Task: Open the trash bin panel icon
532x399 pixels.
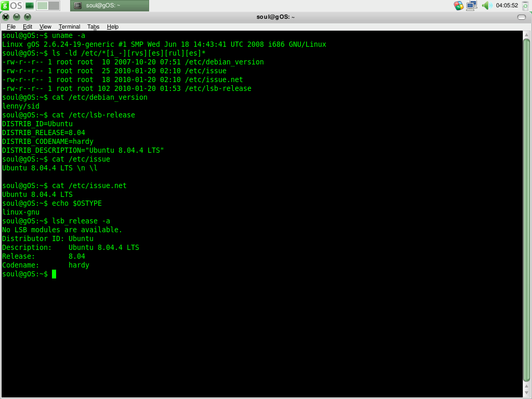Action: tap(526, 6)
